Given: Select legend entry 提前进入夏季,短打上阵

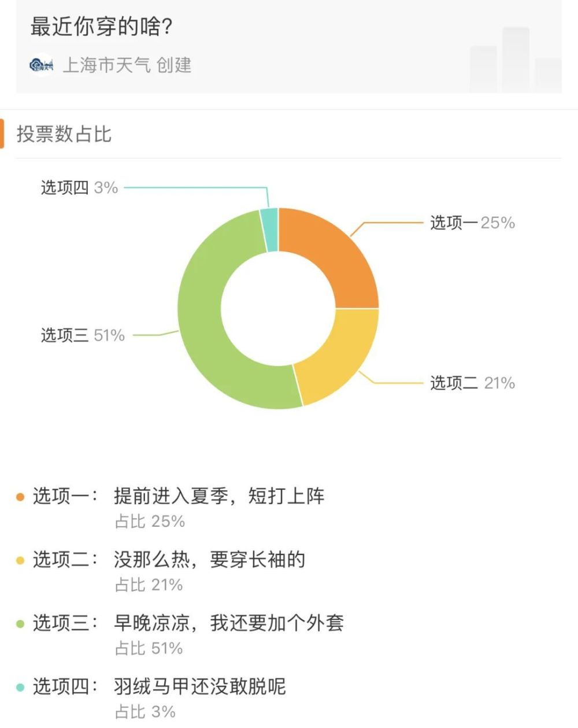Looking at the screenshot, I should coord(219,496).
